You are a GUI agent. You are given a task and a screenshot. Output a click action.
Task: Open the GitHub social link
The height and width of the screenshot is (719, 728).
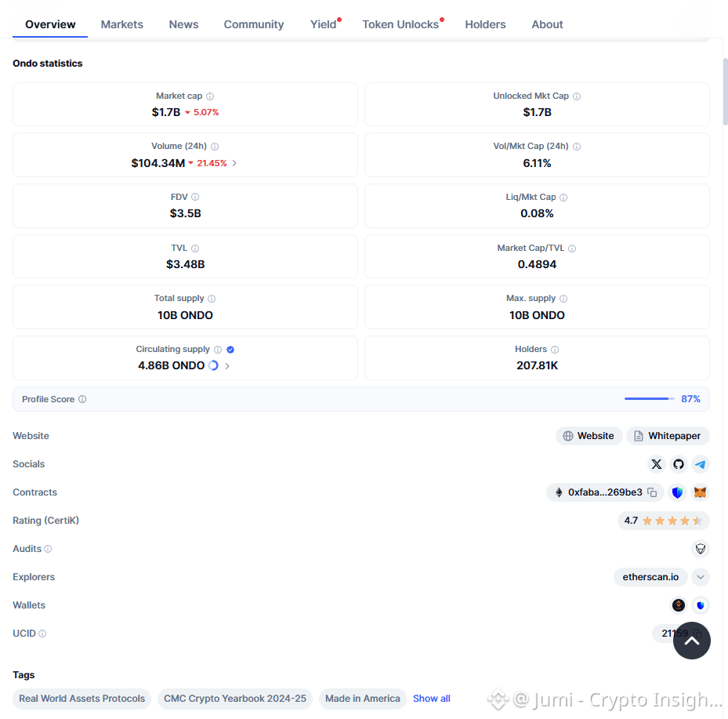679,464
